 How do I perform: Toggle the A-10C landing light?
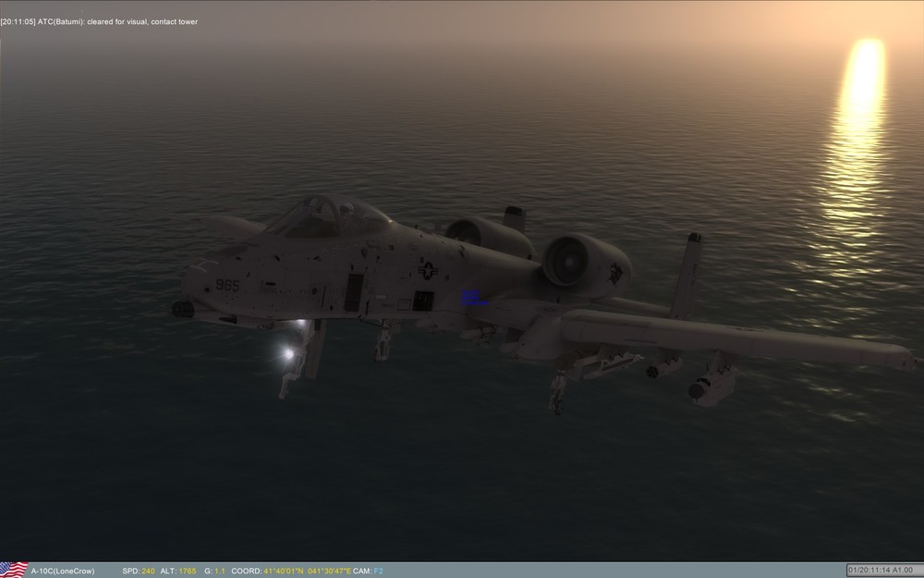pyautogui.click(x=287, y=355)
